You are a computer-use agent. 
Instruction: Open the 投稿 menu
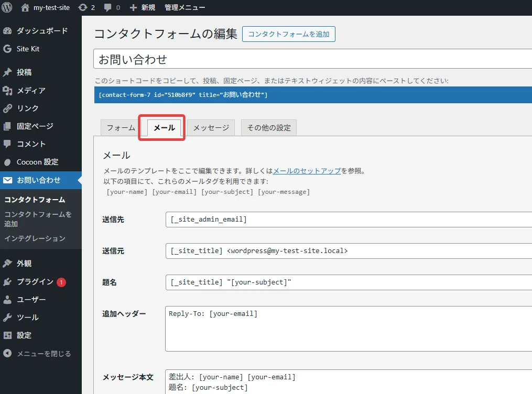(x=41, y=72)
